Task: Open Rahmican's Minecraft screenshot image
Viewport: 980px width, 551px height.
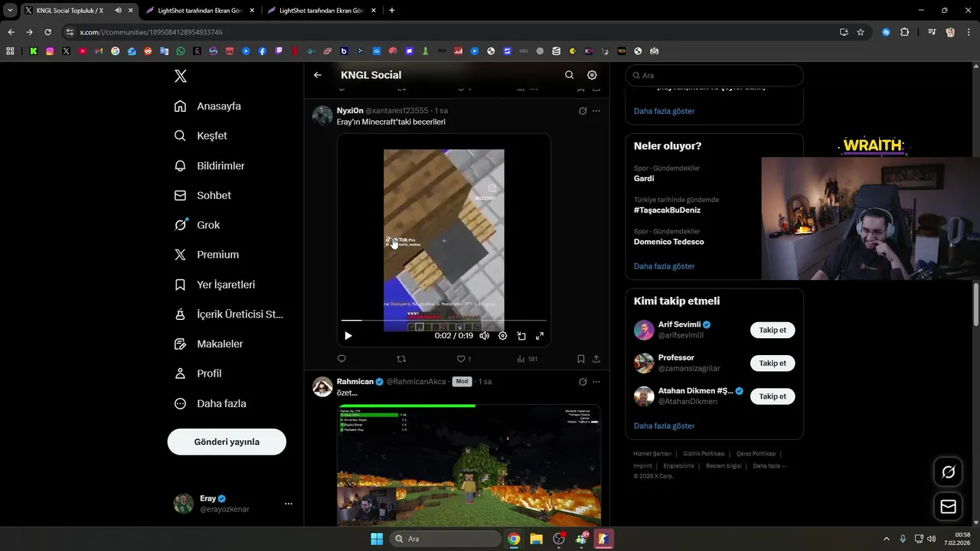Action: pos(469,465)
